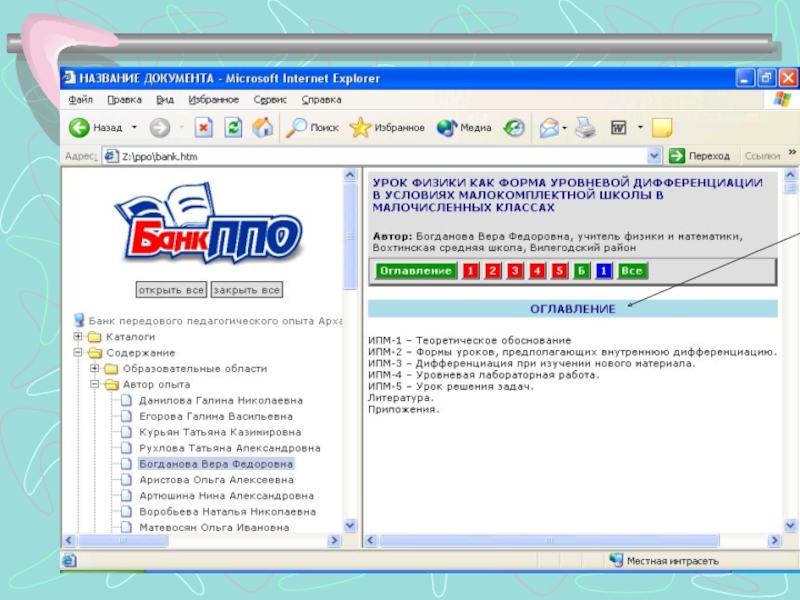Click the Print icon
The height and width of the screenshot is (600, 800).
pyautogui.click(x=585, y=128)
